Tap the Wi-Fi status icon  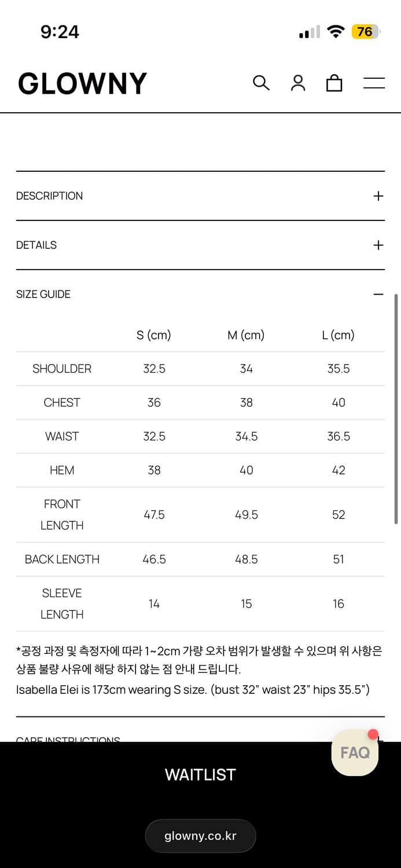coord(336,32)
